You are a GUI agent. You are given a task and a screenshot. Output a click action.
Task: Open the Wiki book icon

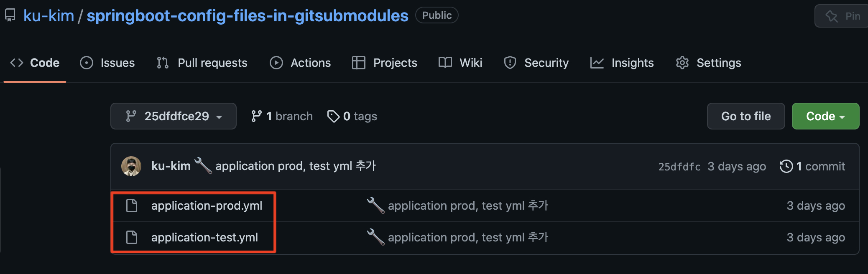pyautogui.click(x=445, y=63)
